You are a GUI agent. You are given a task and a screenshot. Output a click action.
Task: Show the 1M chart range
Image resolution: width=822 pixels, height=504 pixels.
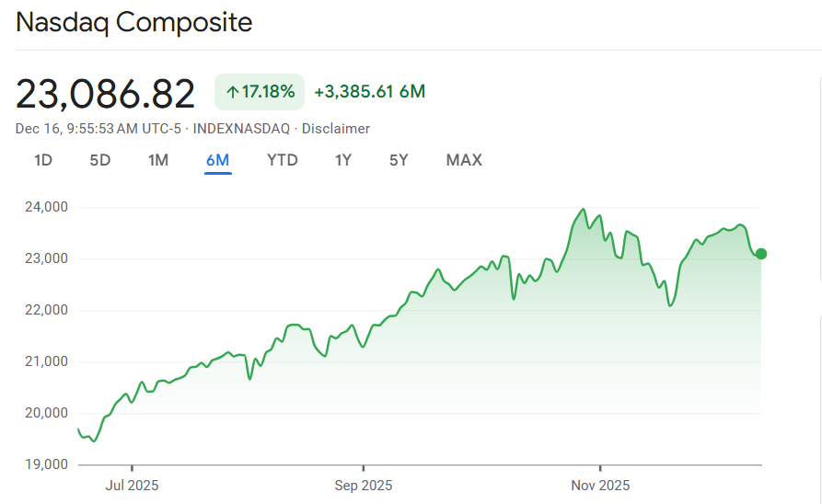point(158,160)
